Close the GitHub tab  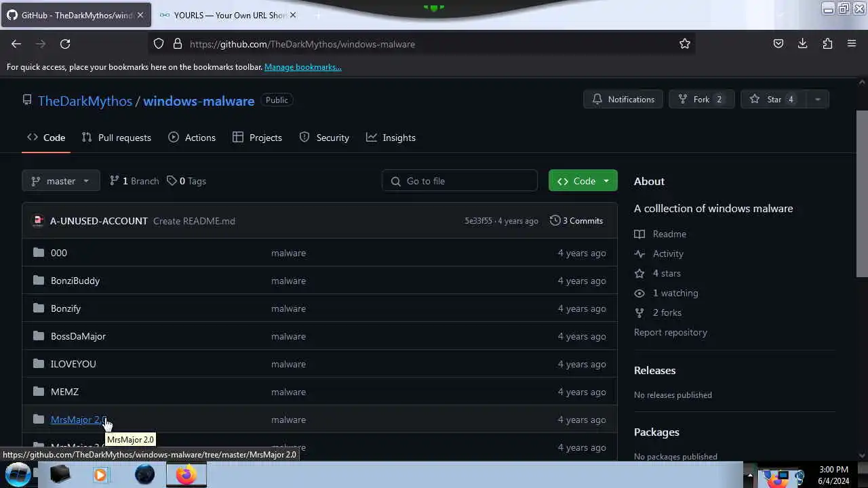(140, 15)
